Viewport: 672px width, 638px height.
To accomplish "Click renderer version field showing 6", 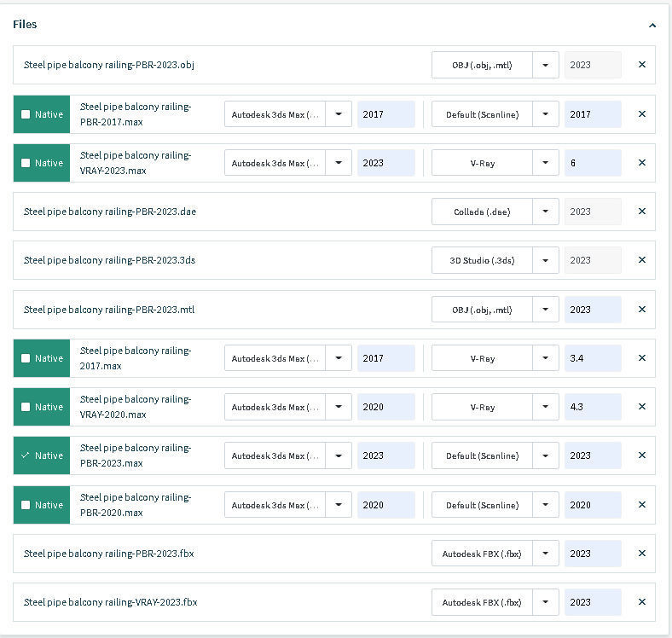I will [592, 163].
